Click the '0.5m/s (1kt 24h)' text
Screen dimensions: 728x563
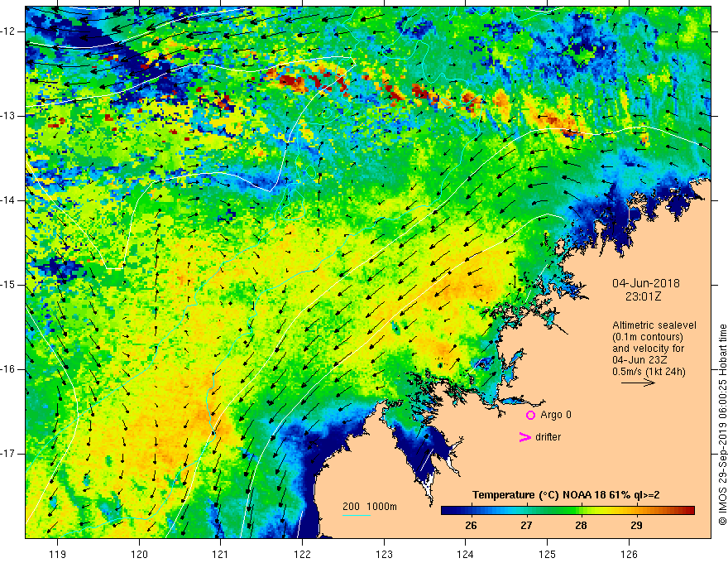(x=649, y=372)
